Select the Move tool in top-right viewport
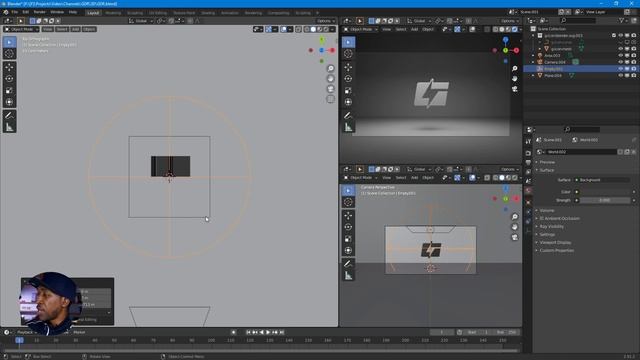Image resolution: width=640 pixels, height=360 pixels. (x=348, y=67)
